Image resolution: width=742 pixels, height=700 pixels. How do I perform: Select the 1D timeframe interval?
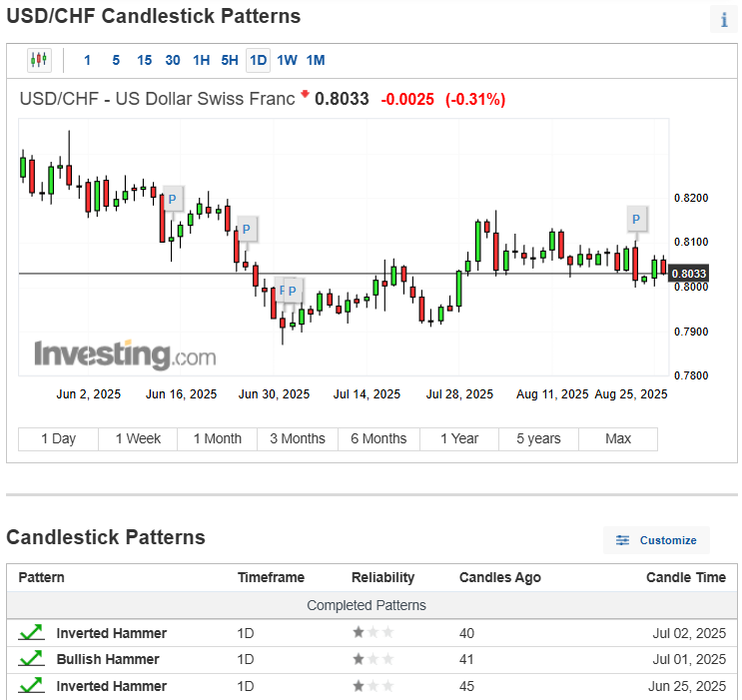pyautogui.click(x=258, y=60)
